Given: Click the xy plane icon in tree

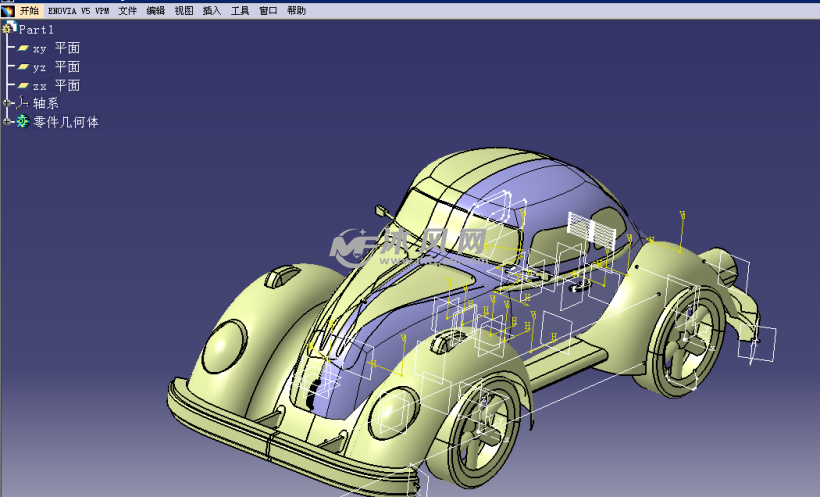Looking at the screenshot, I should tap(23, 48).
